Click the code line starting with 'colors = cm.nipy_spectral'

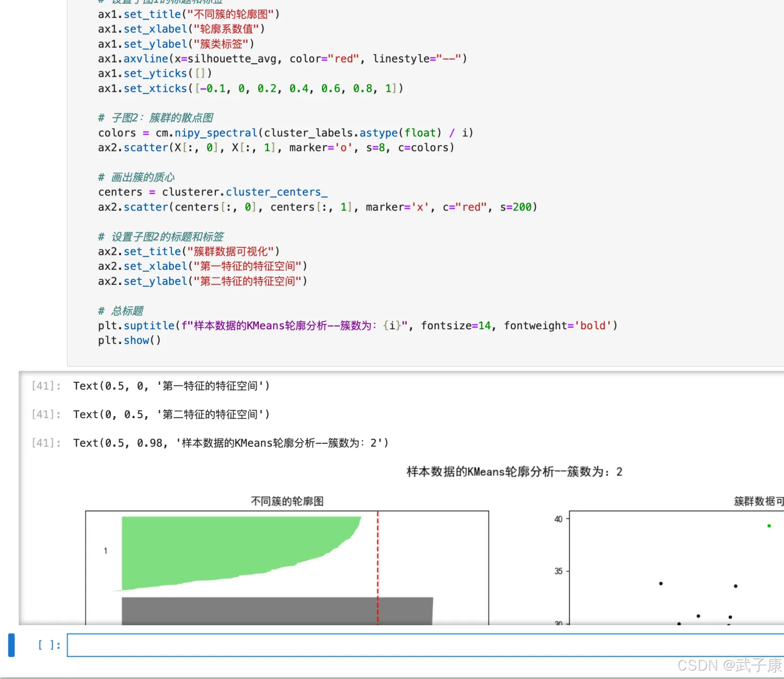[286, 133]
